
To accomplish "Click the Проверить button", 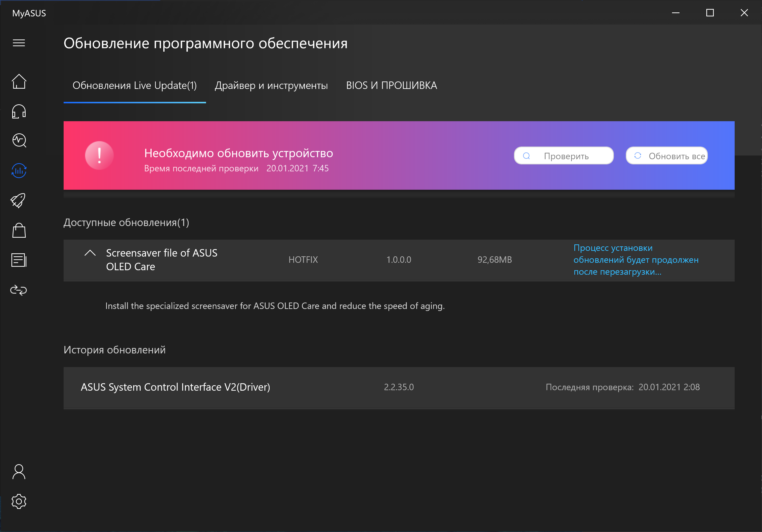I will (563, 155).
